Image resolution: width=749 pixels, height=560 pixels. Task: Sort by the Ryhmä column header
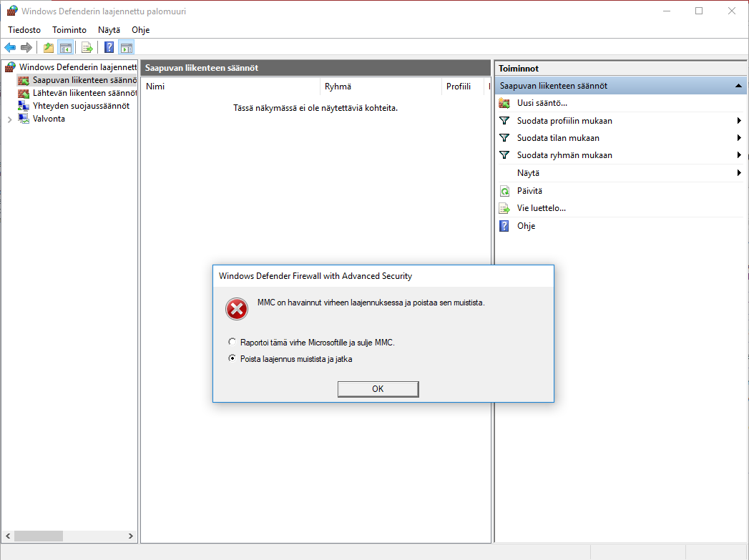tap(381, 87)
